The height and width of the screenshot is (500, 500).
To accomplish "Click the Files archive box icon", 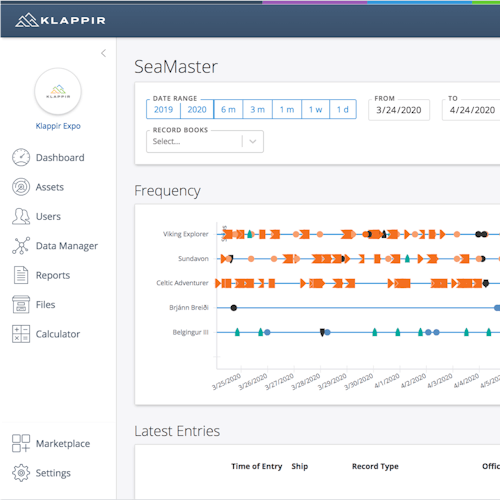I will (21, 304).
